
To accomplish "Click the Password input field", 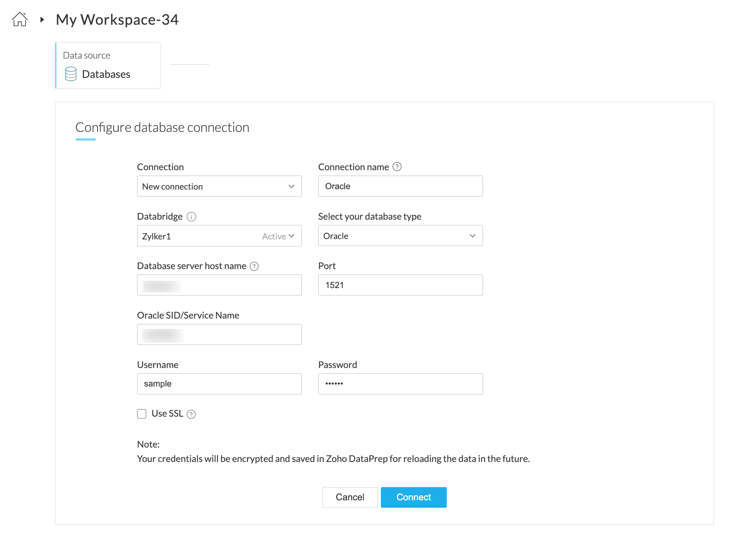I will coord(400,384).
